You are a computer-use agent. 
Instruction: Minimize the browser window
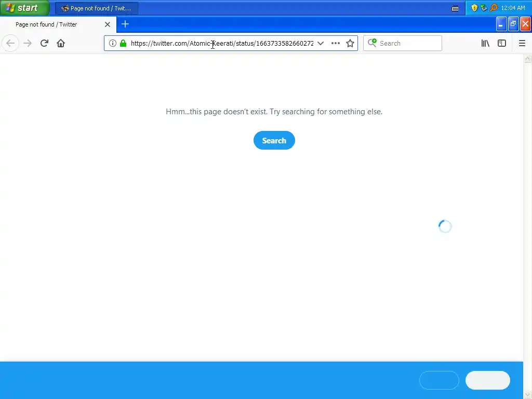[x=501, y=24]
